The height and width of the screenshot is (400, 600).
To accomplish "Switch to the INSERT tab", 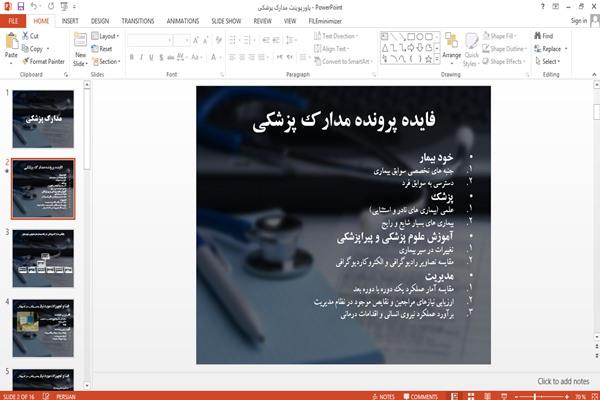I will (x=70, y=21).
